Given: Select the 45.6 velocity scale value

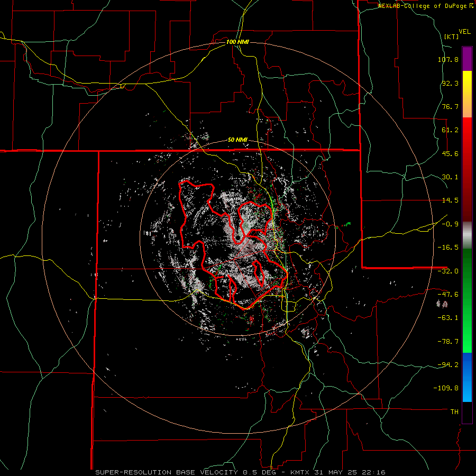Looking at the screenshot, I should click(450, 153).
